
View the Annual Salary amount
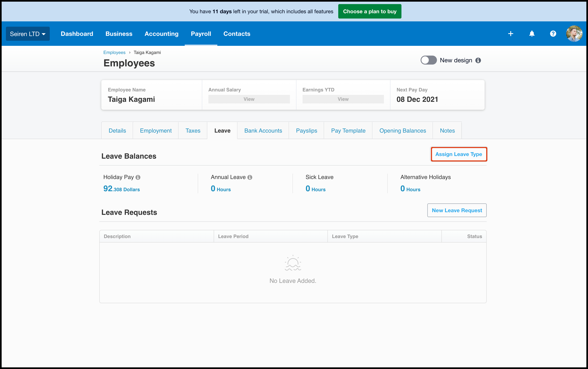pos(249,99)
